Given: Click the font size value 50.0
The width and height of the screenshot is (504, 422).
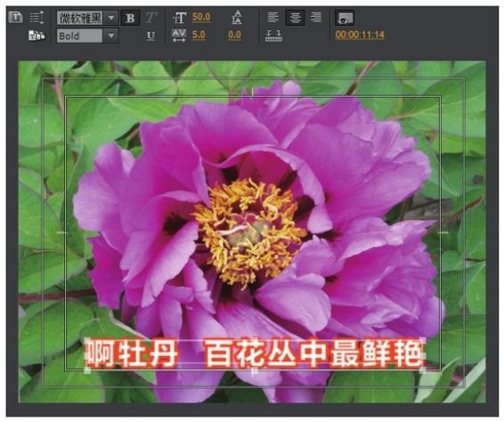Looking at the screenshot, I should tap(201, 17).
